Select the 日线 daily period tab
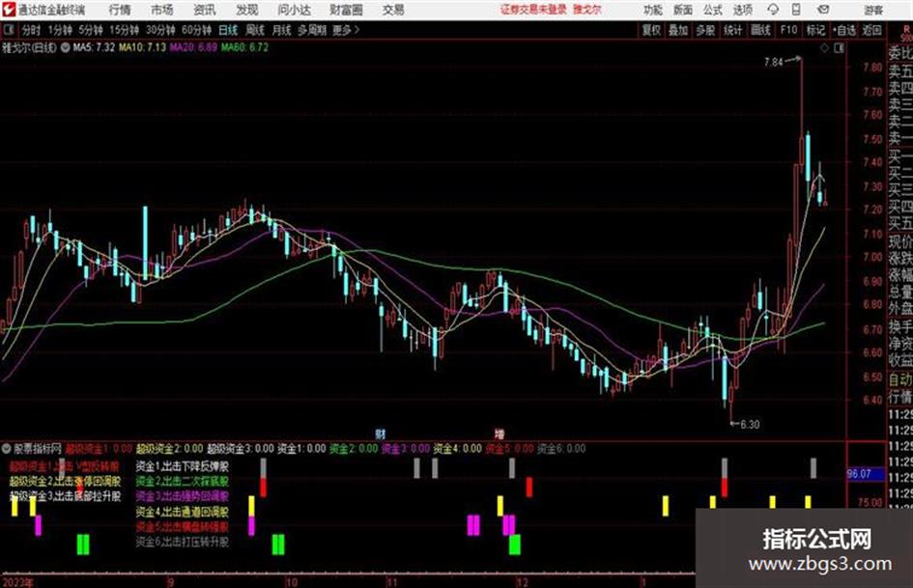 tap(228, 30)
